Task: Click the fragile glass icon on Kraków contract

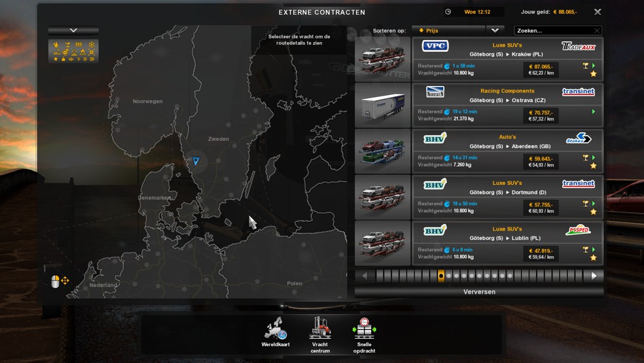Action: (585, 66)
